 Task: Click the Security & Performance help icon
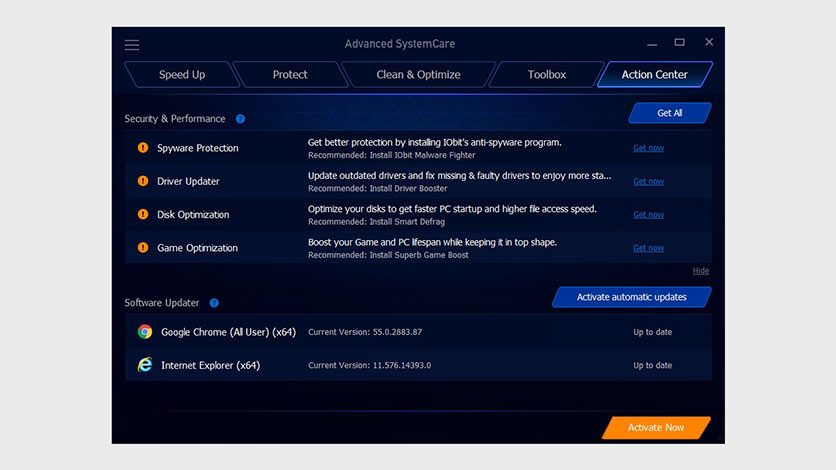(240, 119)
